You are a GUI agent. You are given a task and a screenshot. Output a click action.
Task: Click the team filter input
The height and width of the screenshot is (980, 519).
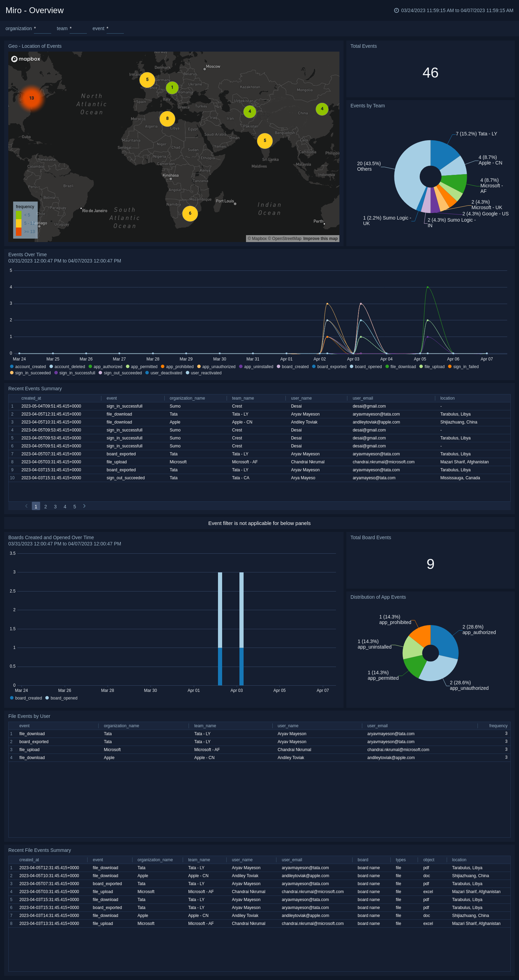pos(78,29)
